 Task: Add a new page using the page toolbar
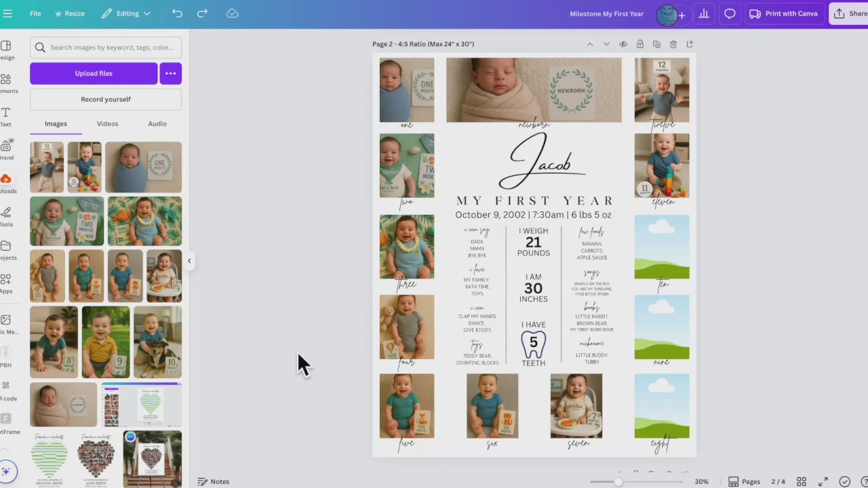tap(690, 44)
